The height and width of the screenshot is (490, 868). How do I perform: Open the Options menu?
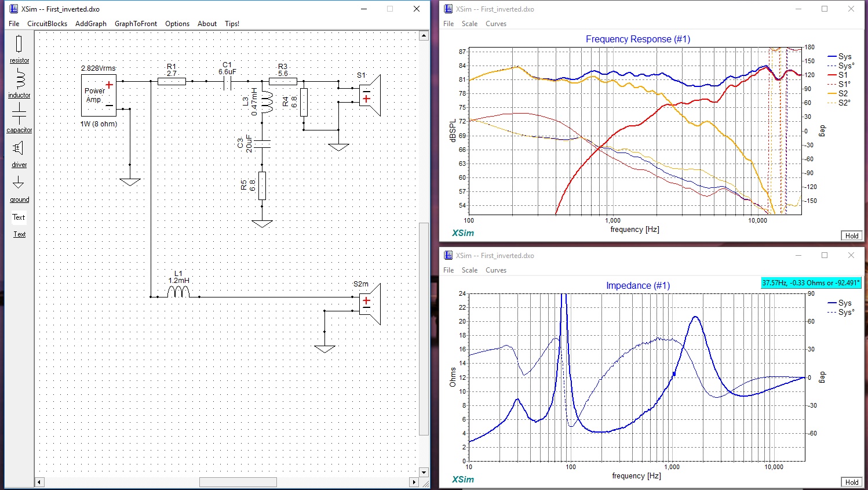point(177,24)
